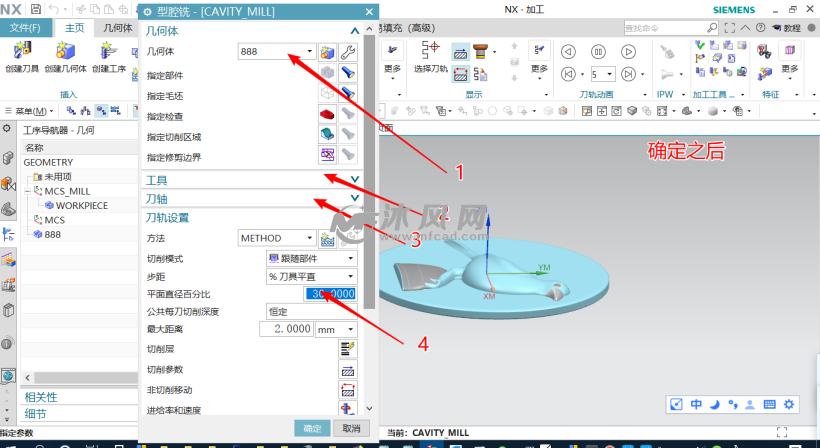Toggle path display hatched icon in 显示 group
Screen dimensions: 820x448
460,52
